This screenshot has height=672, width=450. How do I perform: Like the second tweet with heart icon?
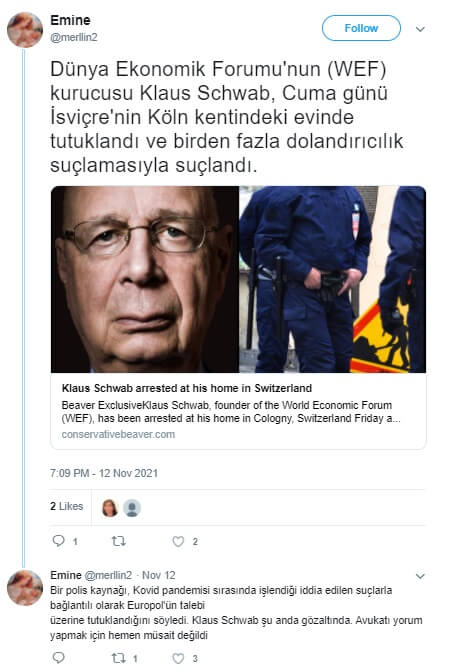coord(178,658)
